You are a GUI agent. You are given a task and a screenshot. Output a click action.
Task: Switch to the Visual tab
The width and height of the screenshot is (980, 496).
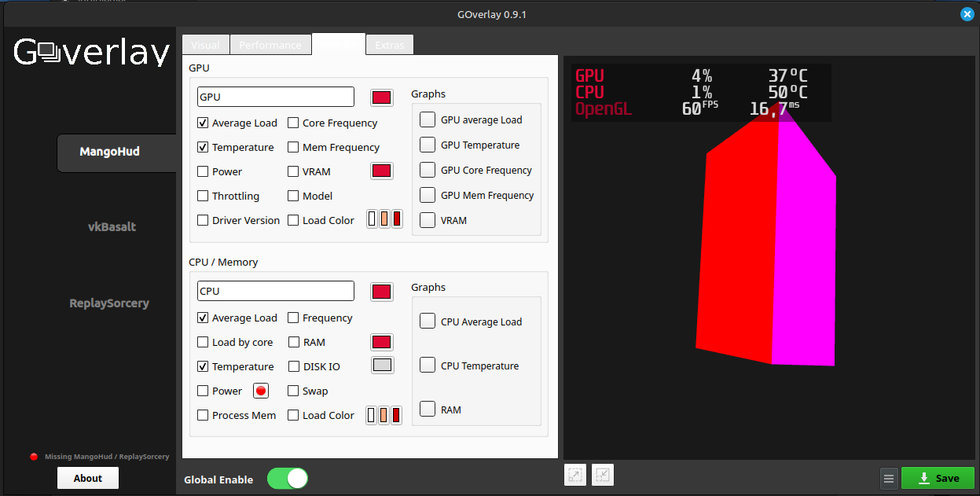pyautogui.click(x=206, y=45)
